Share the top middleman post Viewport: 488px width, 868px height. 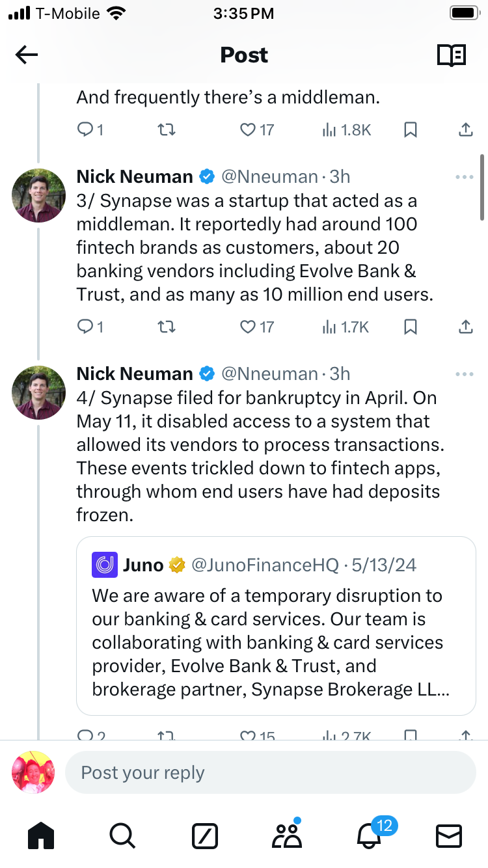[465, 130]
